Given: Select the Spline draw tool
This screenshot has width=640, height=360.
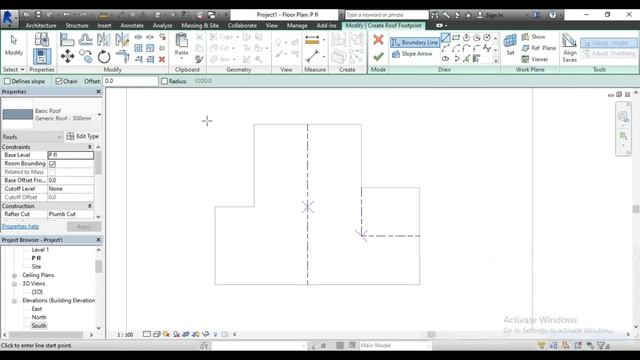Looking at the screenshot, I should point(487,49).
